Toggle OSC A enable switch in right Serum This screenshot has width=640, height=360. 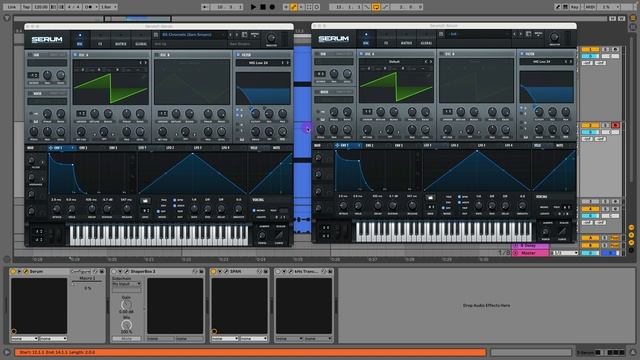(x=361, y=54)
